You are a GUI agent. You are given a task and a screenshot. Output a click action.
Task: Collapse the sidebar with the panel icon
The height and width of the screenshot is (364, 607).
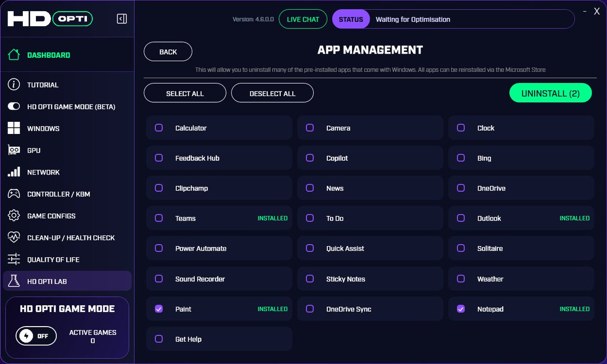click(x=122, y=19)
